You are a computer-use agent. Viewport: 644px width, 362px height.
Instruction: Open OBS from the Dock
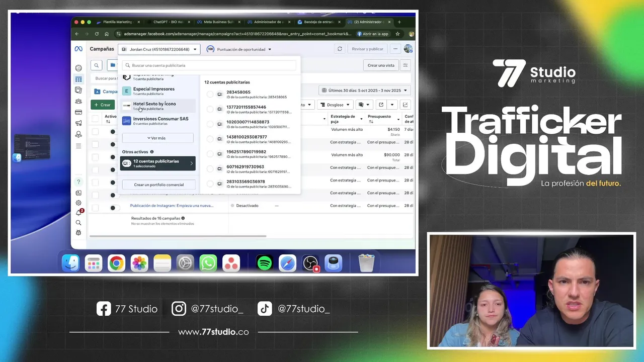[x=310, y=263]
